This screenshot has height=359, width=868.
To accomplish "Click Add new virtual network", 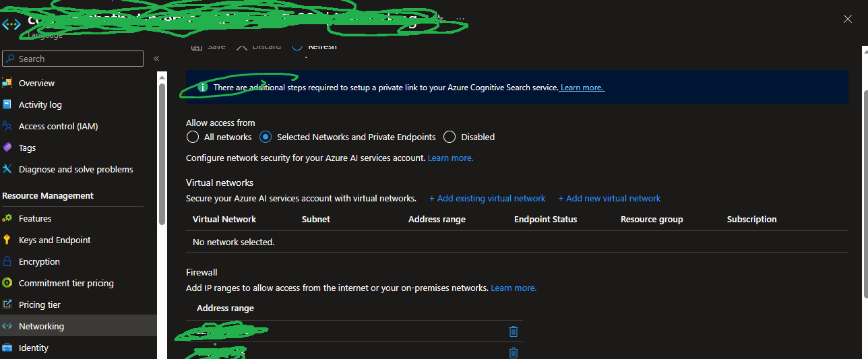I will [609, 198].
